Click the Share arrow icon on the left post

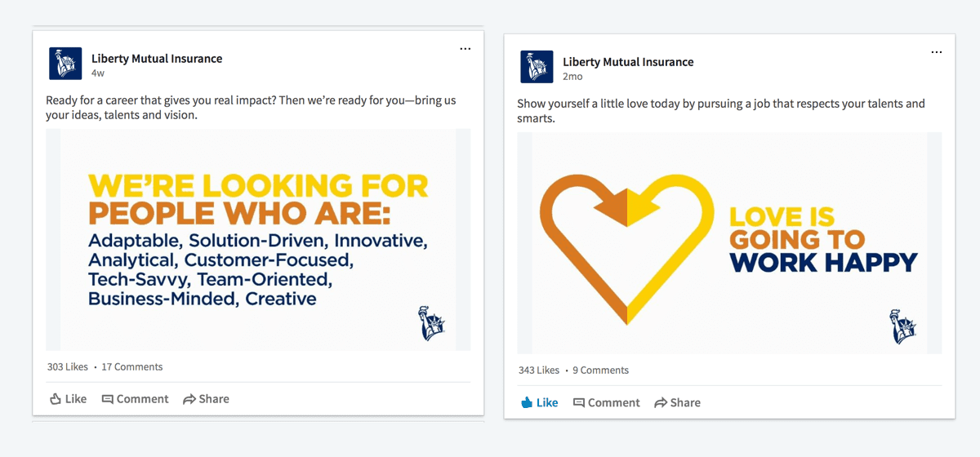[189, 399]
